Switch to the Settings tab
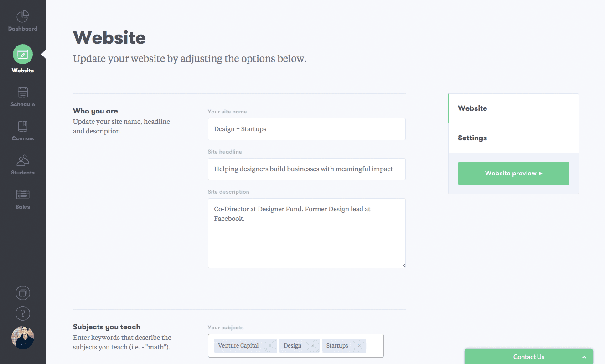Screen dimensions: 605x364 pos(472,138)
